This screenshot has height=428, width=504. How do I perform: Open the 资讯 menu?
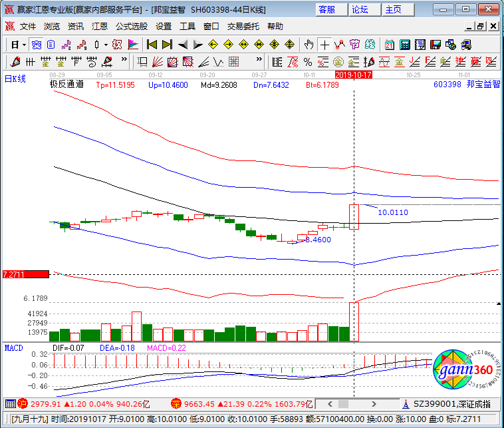[x=76, y=27]
